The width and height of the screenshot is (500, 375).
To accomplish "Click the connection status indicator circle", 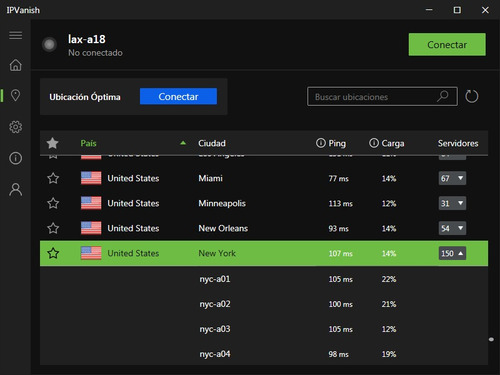I will 49,44.
